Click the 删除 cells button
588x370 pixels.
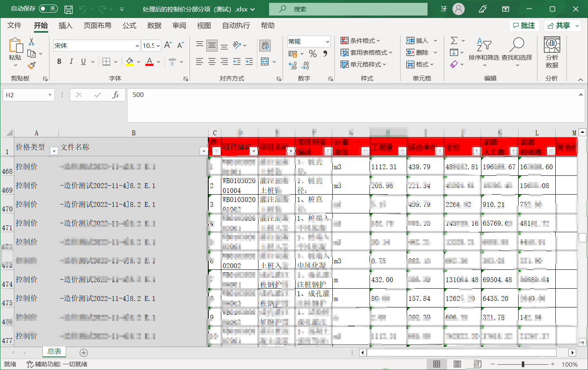417,52
